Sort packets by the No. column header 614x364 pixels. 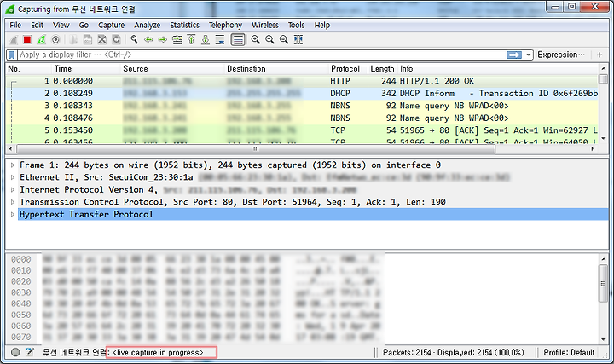coord(29,69)
